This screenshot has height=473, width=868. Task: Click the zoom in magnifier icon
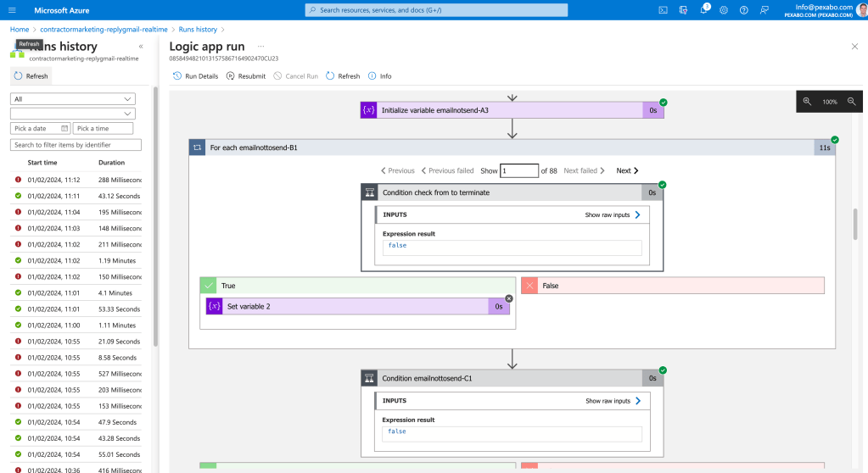point(807,101)
